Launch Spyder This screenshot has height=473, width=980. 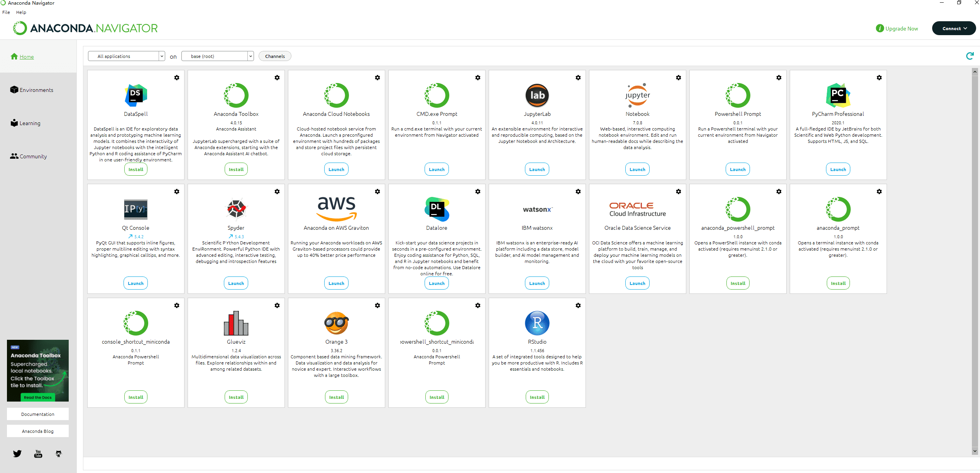pos(236,283)
